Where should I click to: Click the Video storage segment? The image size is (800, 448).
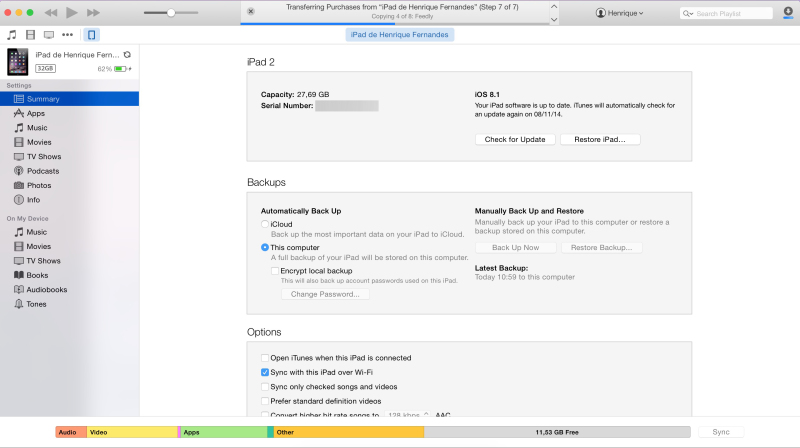pos(132,432)
